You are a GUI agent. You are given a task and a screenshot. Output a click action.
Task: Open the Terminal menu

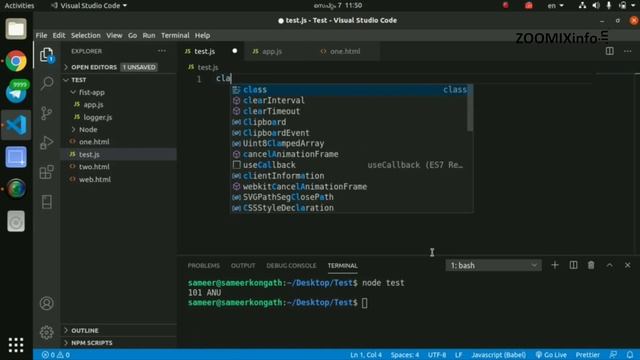pos(175,35)
